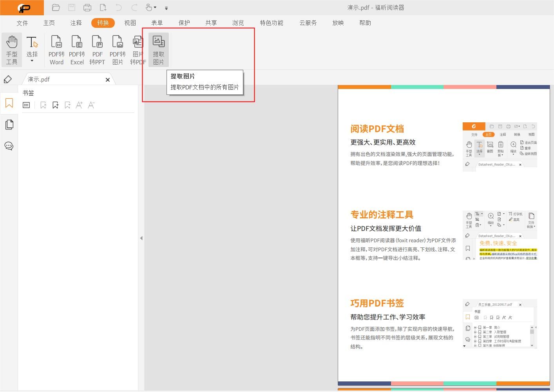The width and height of the screenshot is (554, 392).
Task: Open the Pages panel in the left sidebar
Action: (x=9, y=124)
